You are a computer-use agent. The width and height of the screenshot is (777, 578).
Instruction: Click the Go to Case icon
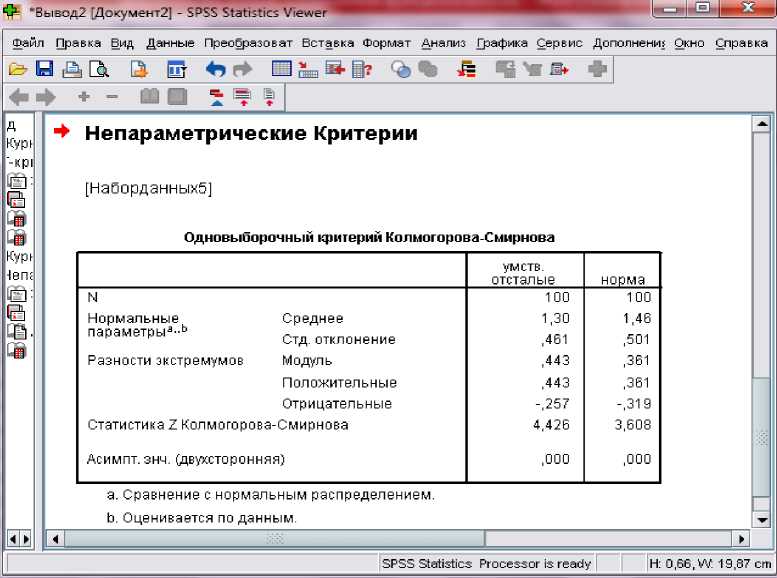click(308, 69)
